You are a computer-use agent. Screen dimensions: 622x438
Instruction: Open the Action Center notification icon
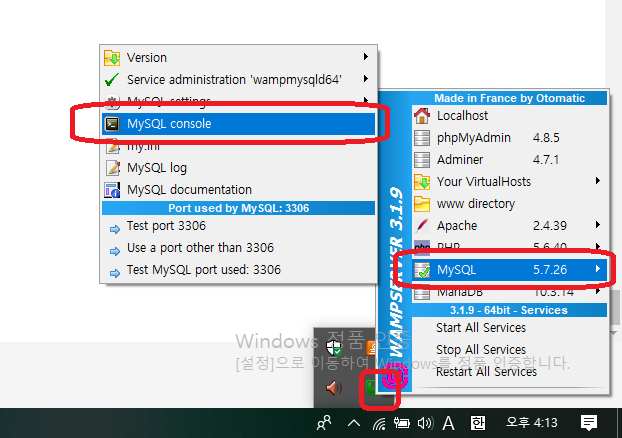[x=589, y=423]
